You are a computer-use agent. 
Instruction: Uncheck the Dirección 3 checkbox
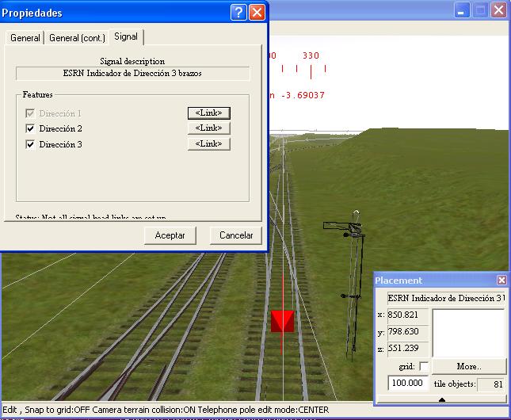31,144
